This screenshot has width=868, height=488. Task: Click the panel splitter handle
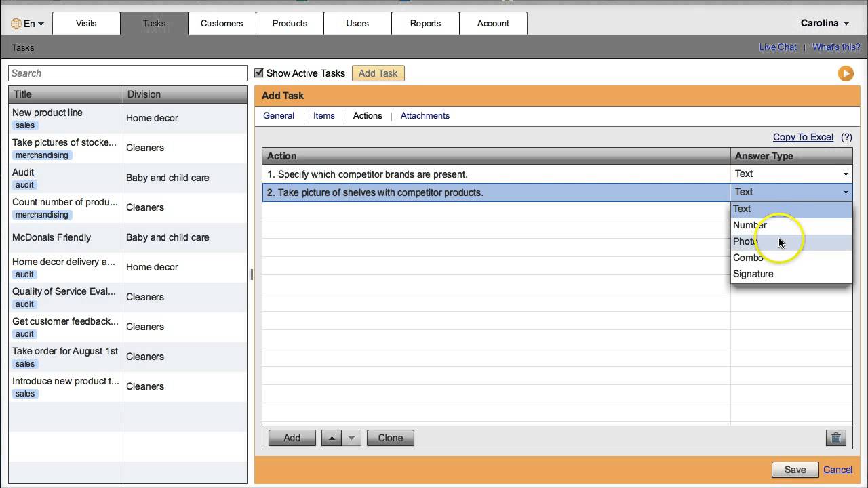251,274
